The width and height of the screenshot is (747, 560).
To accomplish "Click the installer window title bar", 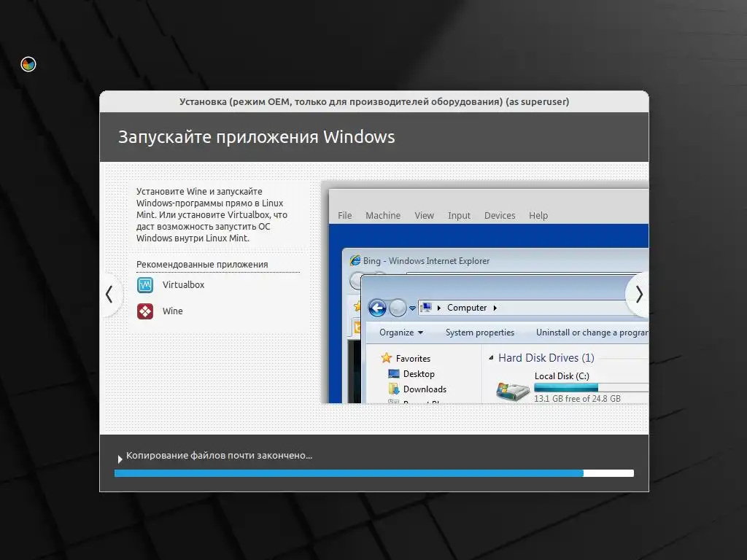I will [x=374, y=101].
